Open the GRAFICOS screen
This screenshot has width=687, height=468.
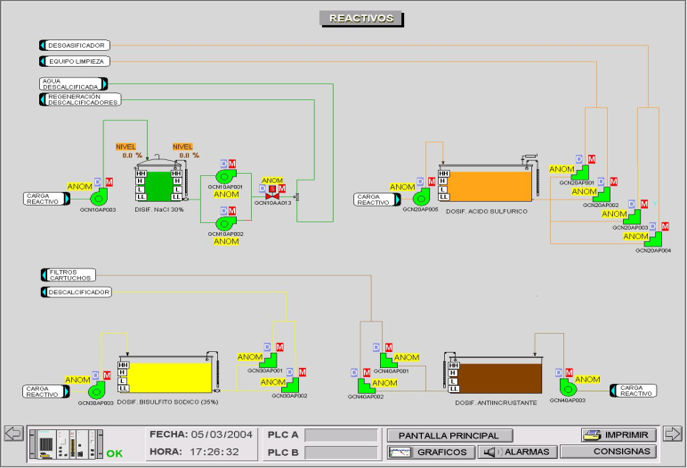pos(431,452)
